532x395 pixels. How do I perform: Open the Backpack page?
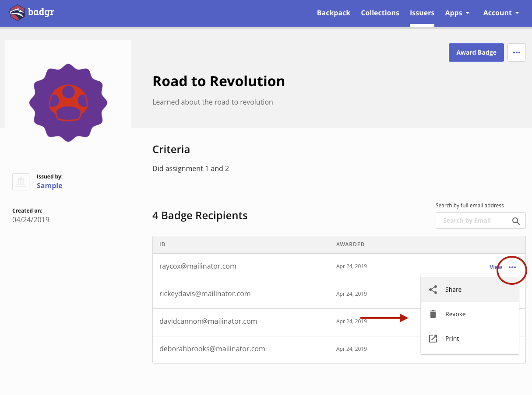pos(334,13)
